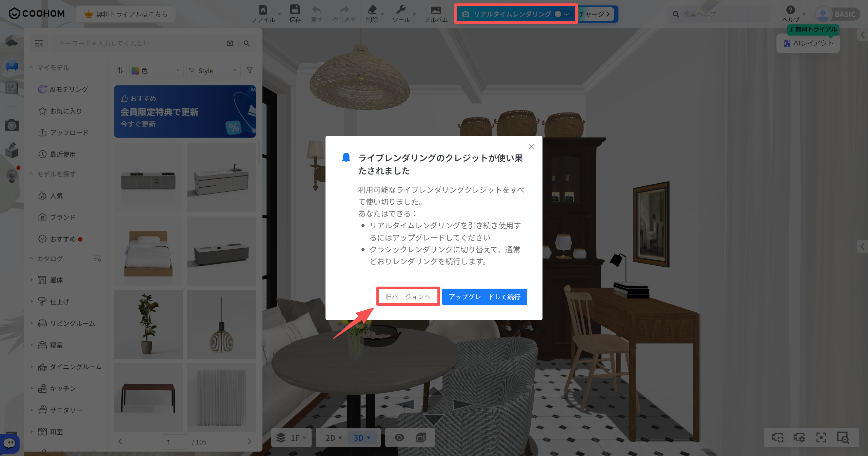This screenshot has height=456, width=868.
Task: Collapse the カタログ section
Action: click(x=31, y=258)
